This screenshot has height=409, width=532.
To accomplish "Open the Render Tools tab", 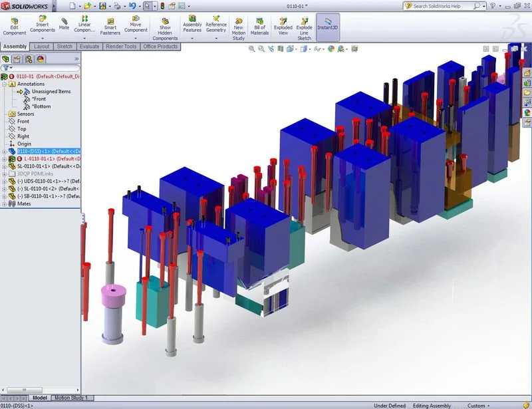I will pos(120,47).
